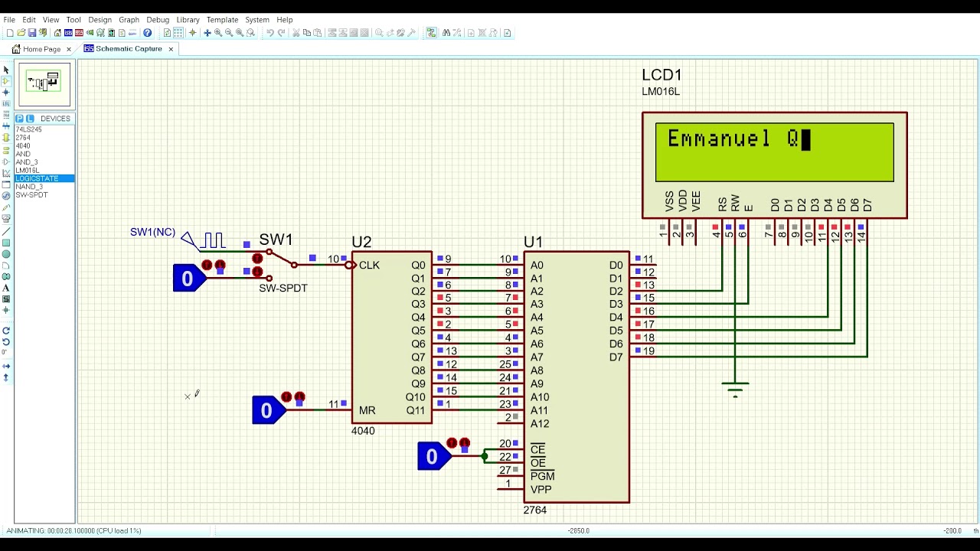Click the horizontal flip (X-mirror) icon
The height and width of the screenshot is (551, 980).
pos(6,366)
